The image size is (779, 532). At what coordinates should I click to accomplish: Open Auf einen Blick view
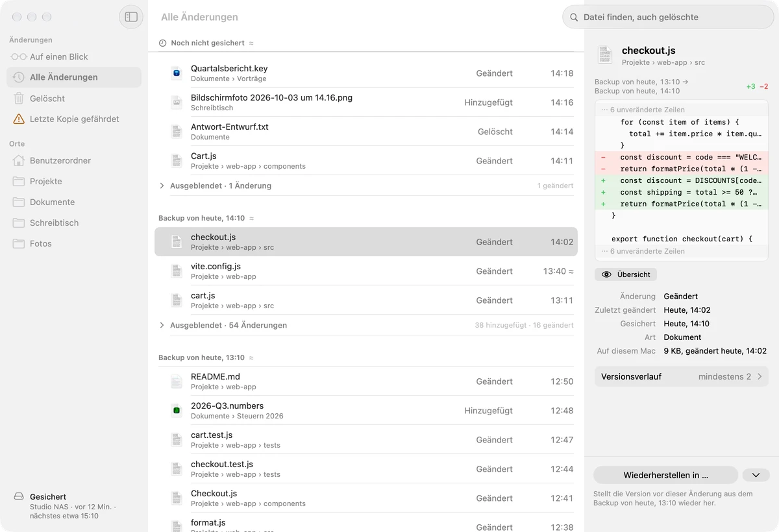74,57
